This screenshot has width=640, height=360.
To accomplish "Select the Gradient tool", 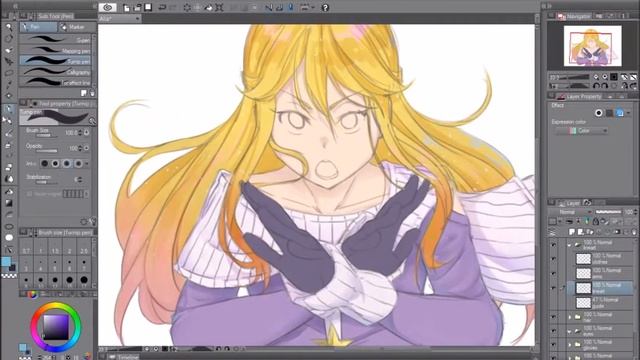I will 9,203.
